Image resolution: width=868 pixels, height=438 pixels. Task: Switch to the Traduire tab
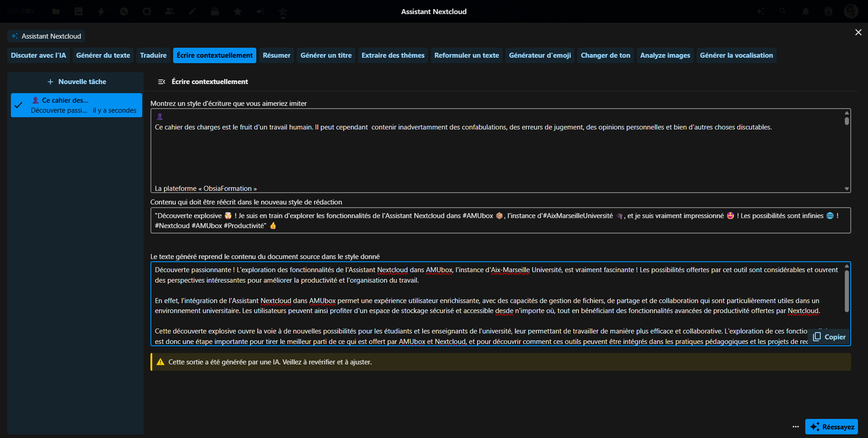coord(153,55)
